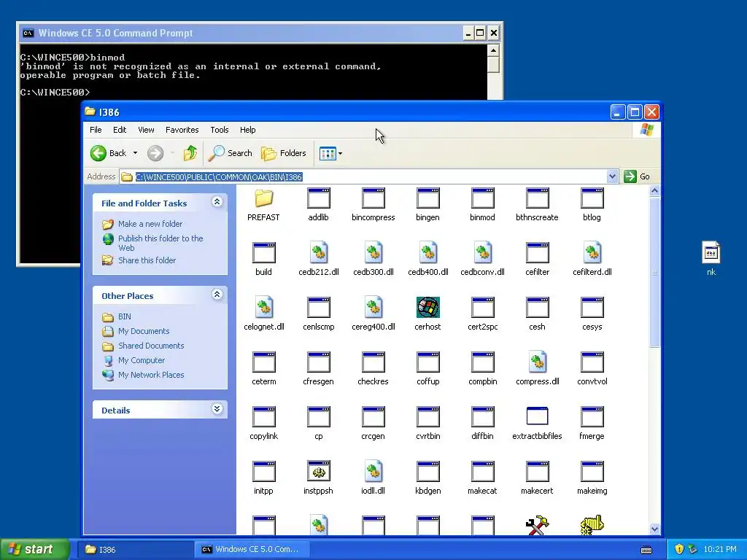This screenshot has height=560, width=747.
Task: Open the Windows Start menu
Action: 34,549
